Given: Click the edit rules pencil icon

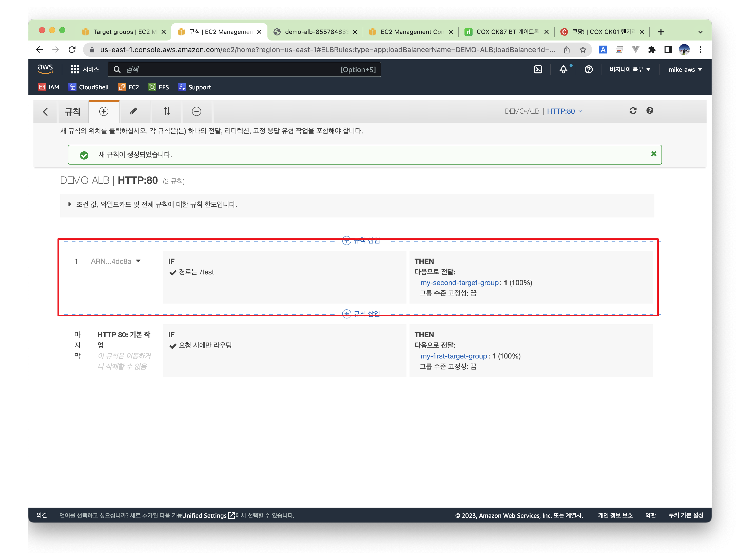Looking at the screenshot, I should tap(133, 111).
